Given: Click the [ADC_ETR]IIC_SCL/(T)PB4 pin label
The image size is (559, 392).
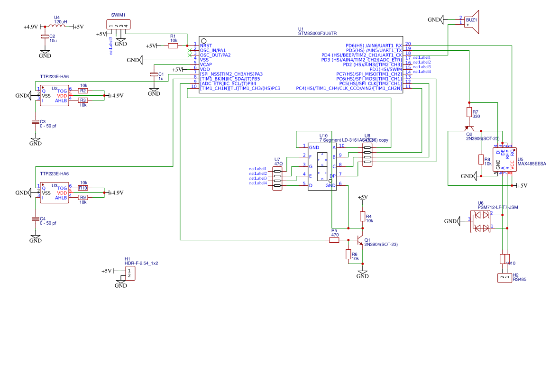Looking at the screenshot, I should [228, 83].
